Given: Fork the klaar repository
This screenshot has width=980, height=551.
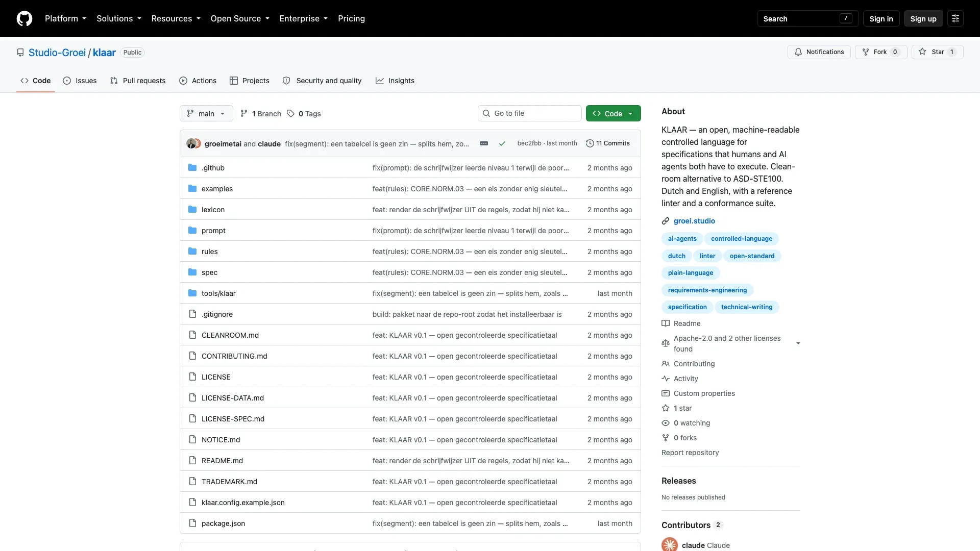Looking at the screenshot, I should (x=881, y=52).
